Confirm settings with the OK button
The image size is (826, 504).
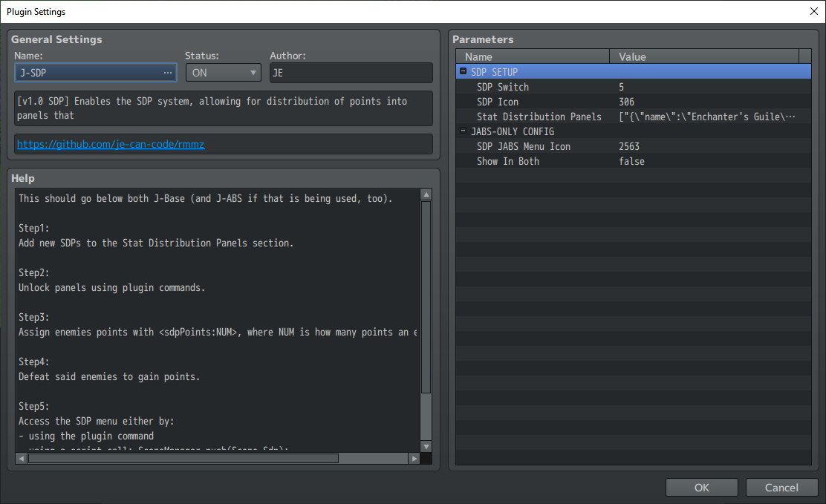coord(702,488)
